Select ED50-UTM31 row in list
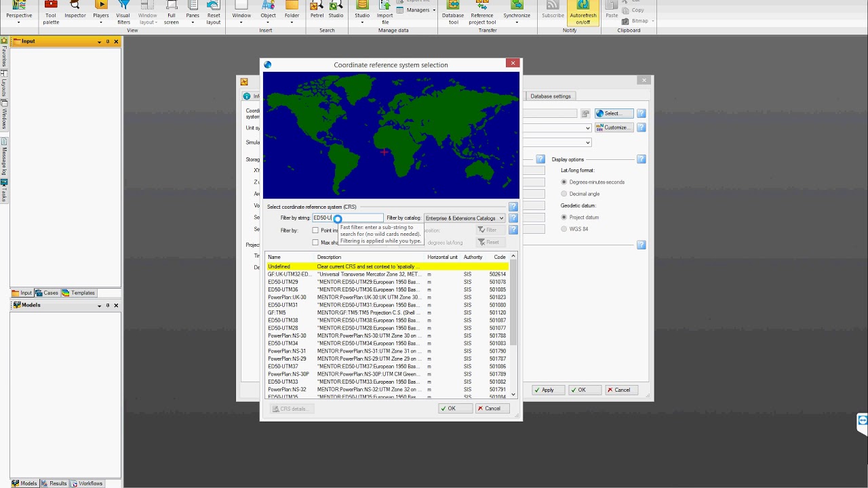 387,305
